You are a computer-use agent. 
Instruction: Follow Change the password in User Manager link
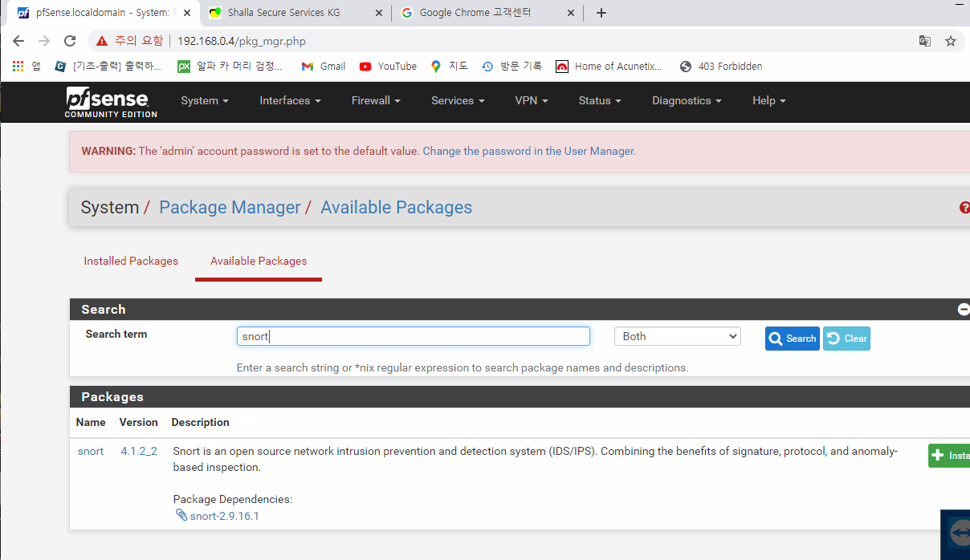pyautogui.click(x=529, y=151)
